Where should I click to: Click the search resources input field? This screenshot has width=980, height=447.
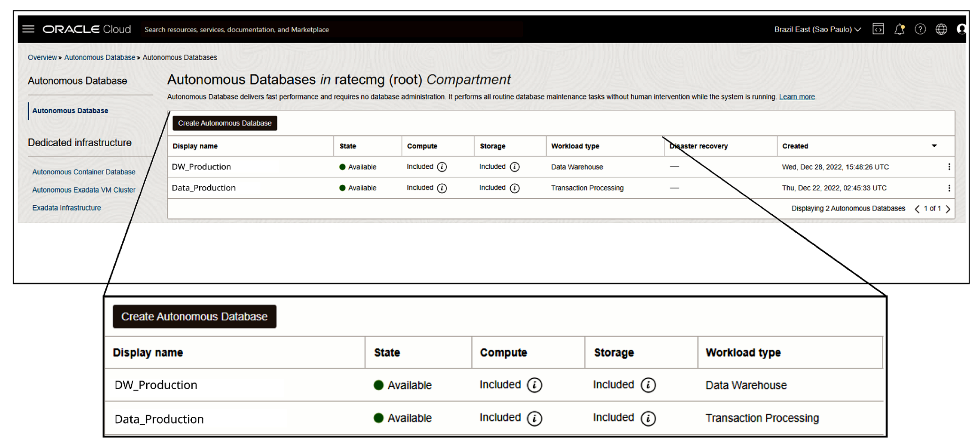(x=332, y=29)
